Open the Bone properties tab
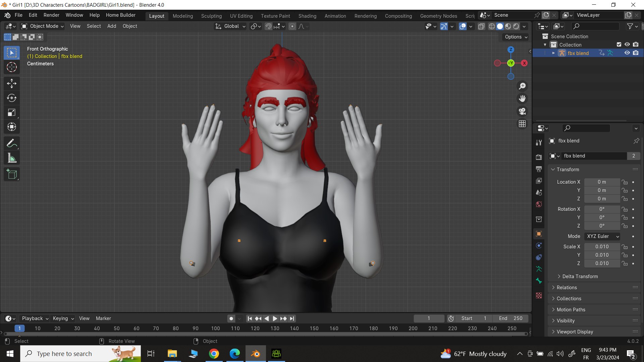The height and width of the screenshot is (362, 644). point(539,281)
